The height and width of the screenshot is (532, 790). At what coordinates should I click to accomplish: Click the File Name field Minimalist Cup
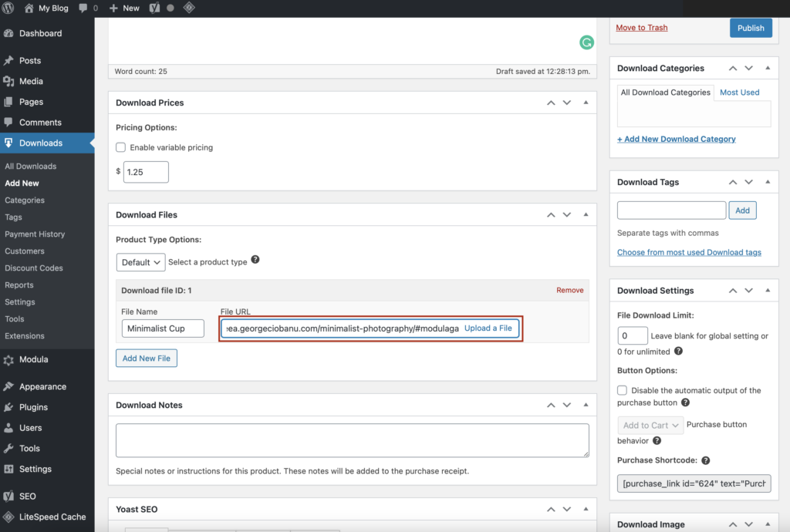tap(163, 328)
